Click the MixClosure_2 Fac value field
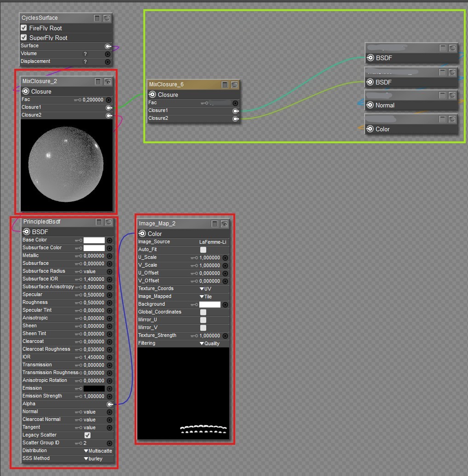The width and height of the screenshot is (468, 476). (x=93, y=100)
